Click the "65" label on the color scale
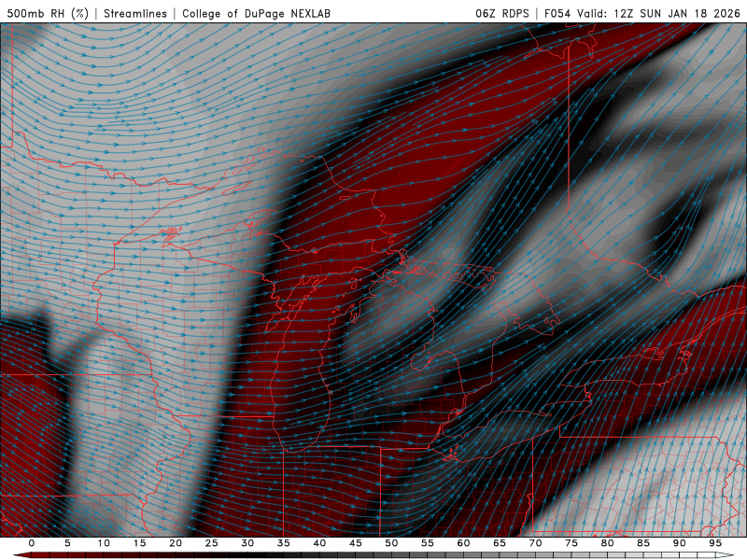 [x=500, y=543]
